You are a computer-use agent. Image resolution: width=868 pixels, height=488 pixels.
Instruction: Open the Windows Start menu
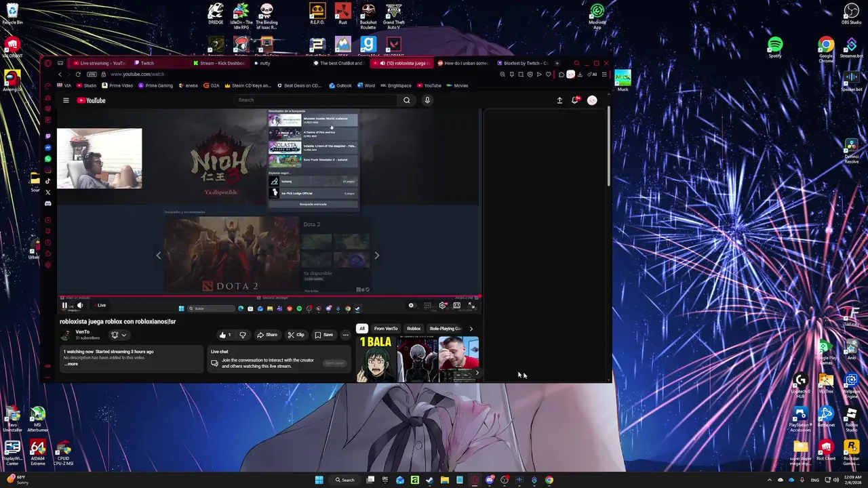click(319, 480)
